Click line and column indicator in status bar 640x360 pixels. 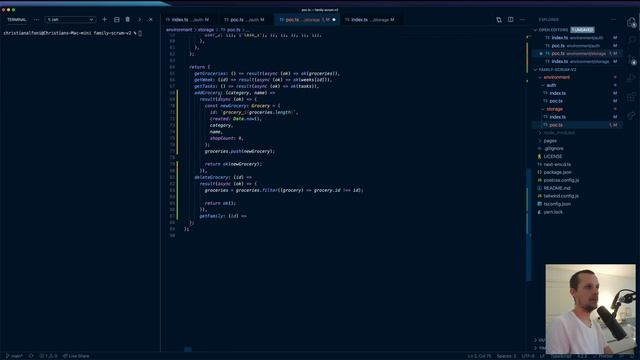(x=479, y=356)
